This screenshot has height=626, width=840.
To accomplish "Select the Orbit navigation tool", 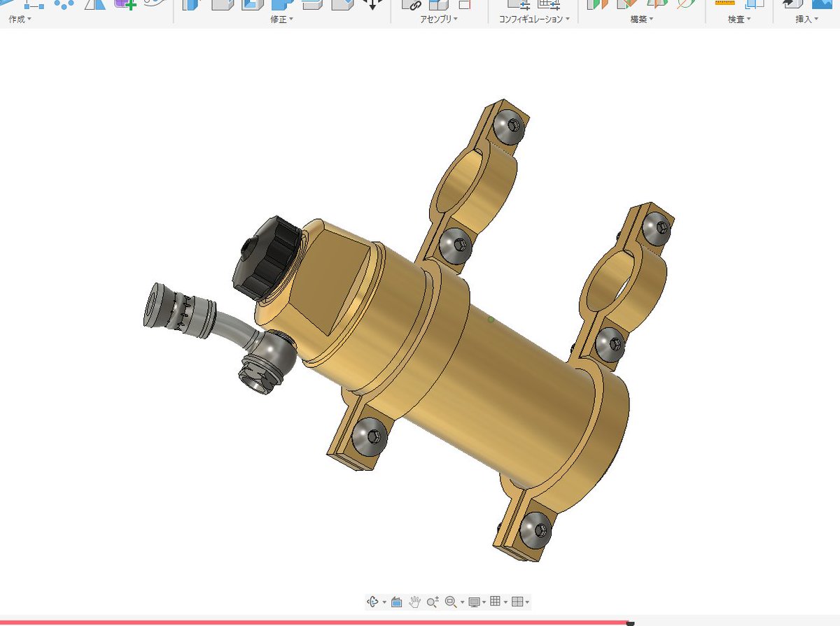I will tap(372, 602).
